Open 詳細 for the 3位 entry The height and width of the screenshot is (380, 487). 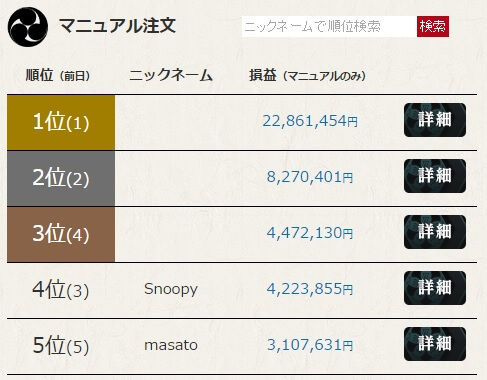click(435, 232)
